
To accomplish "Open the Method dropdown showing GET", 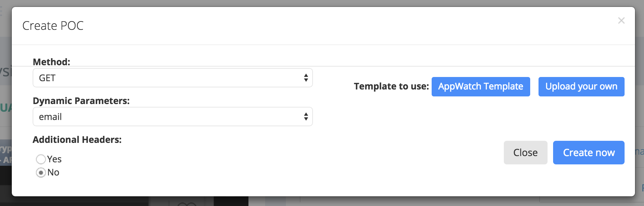I will (x=172, y=78).
